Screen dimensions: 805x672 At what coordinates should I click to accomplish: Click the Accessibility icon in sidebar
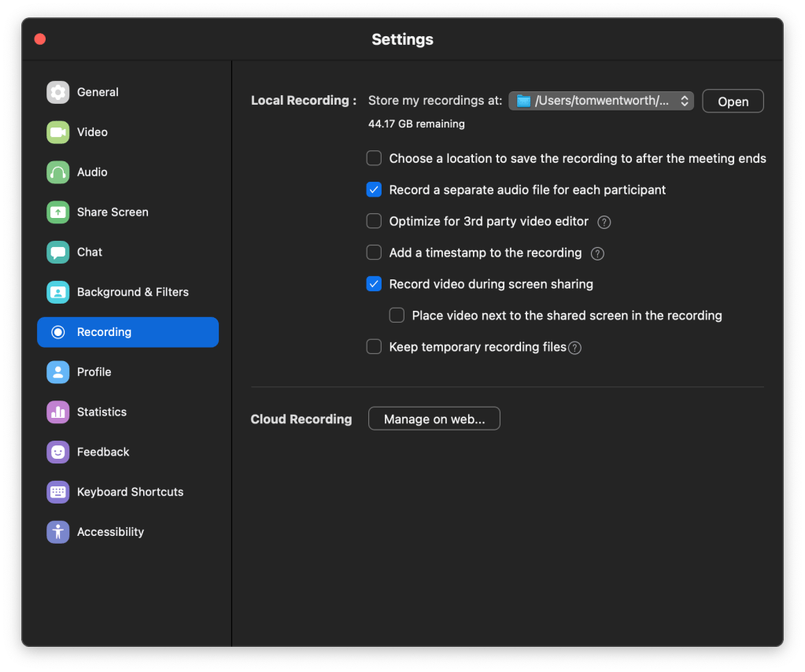(58, 532)
